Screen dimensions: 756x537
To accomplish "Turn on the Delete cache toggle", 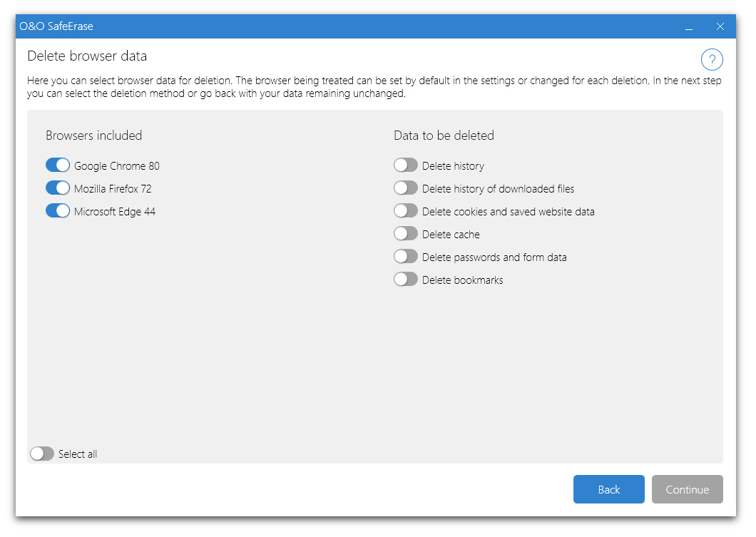I will (x=406, y=234).
